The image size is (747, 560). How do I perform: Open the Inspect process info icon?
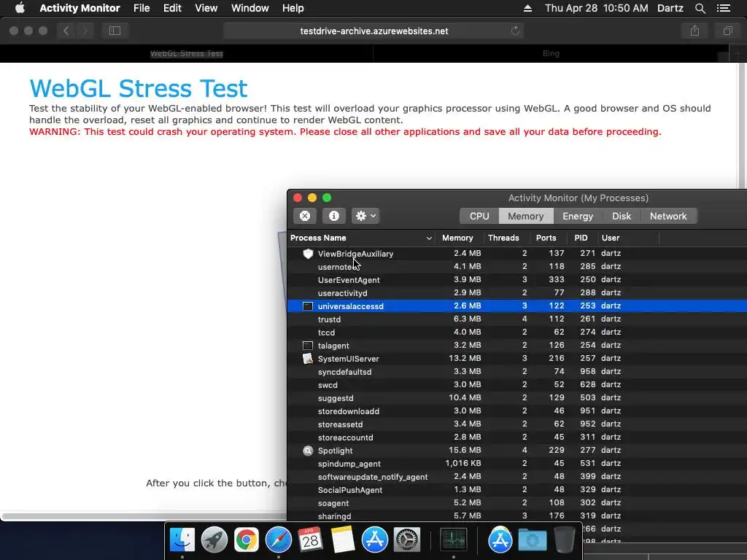coord(334,216)
